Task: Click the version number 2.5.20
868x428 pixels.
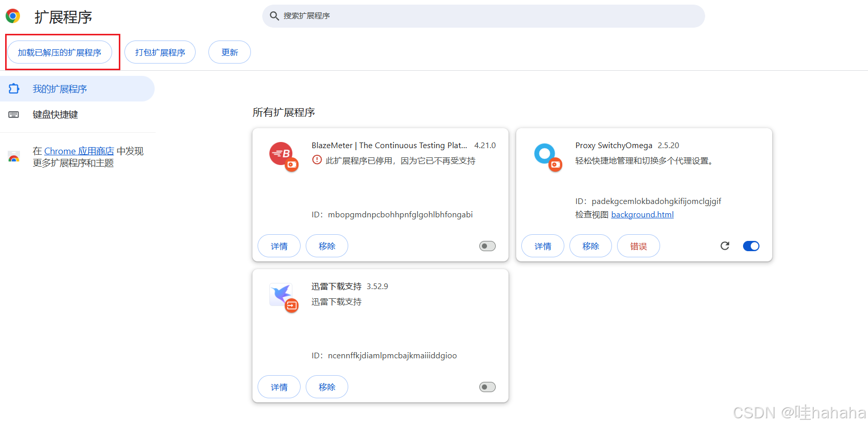Action: coord(668,146)
